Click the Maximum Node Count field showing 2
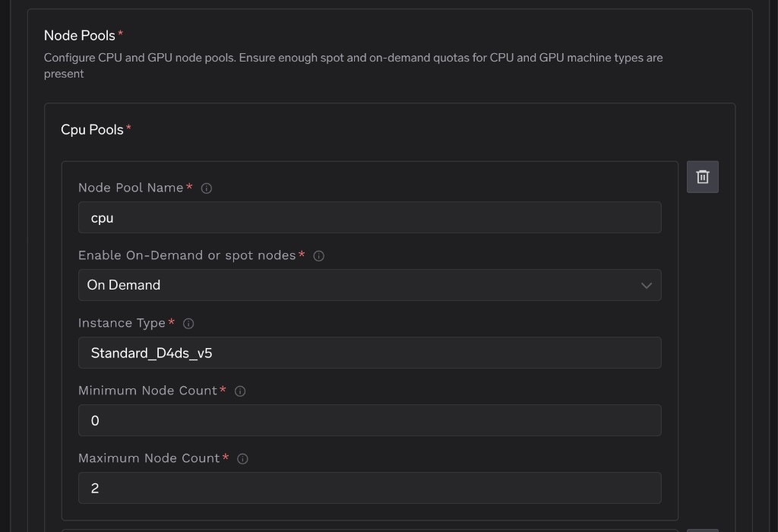This screenshot has width=778, height=532. click(x=370, y=488)
